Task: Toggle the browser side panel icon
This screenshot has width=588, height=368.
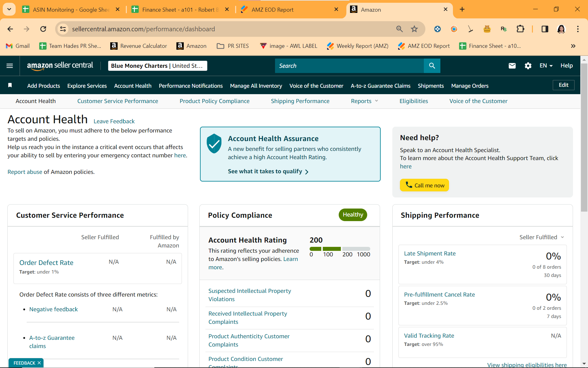Action: [x=545, y=29]
